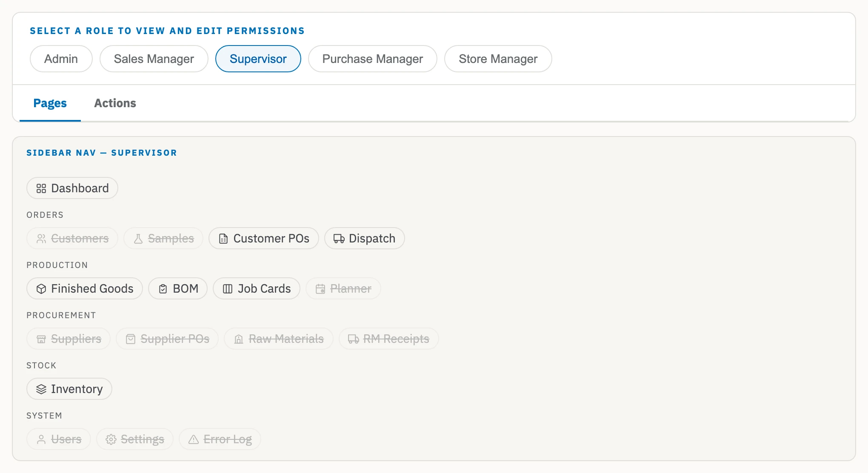
Task: Click the Supplier POs package icon
Action: pyautogui.click(x=131, y=339)
